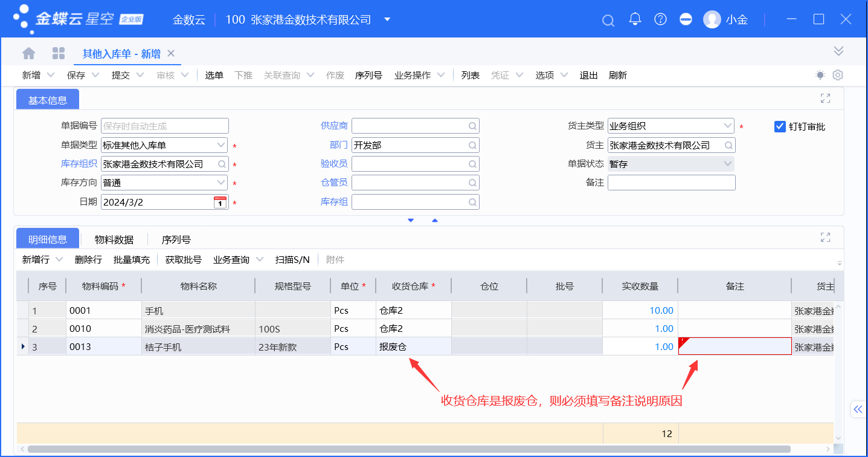Search the 货主 lookup icon
This screenshot has width=868, height=457.
[728, 145]
